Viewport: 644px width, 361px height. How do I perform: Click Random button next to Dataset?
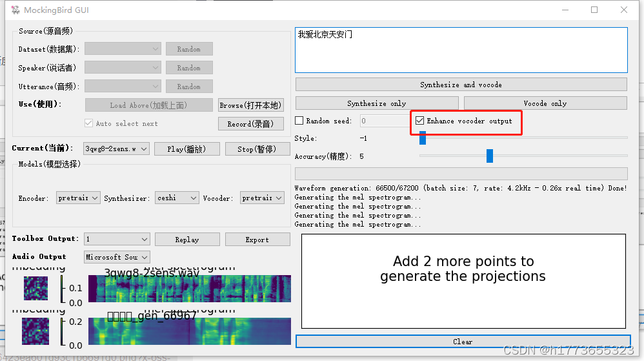pos(189,49)
